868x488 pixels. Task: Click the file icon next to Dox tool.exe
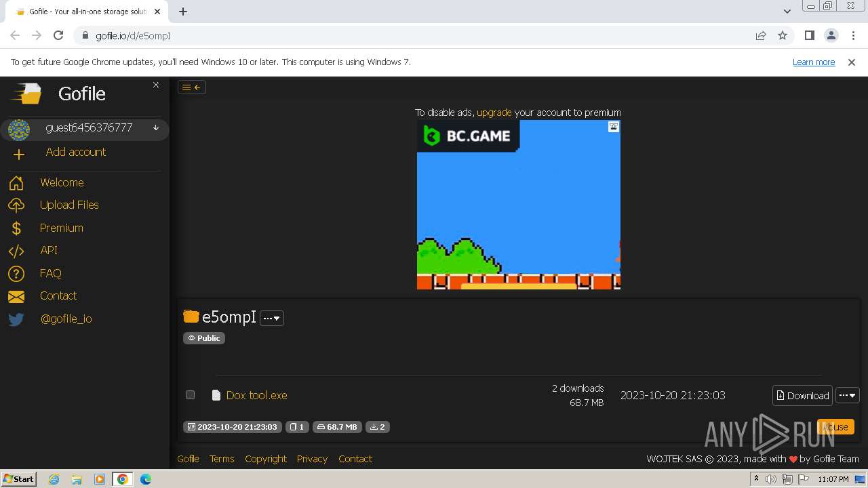(x=216, y=395)
